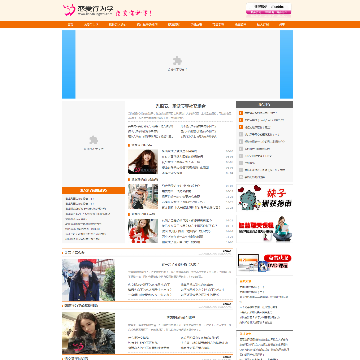Screen dimensions: 360x360
Task: Click the pink handwritten slogan beside the logo
Action: click(134, 13)
